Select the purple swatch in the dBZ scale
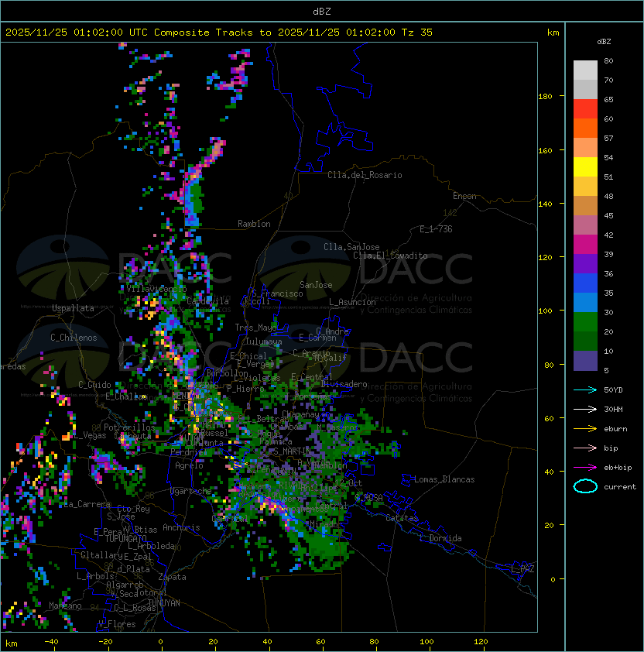Viewport: 644px width, 652px height. tap(585, 263)
